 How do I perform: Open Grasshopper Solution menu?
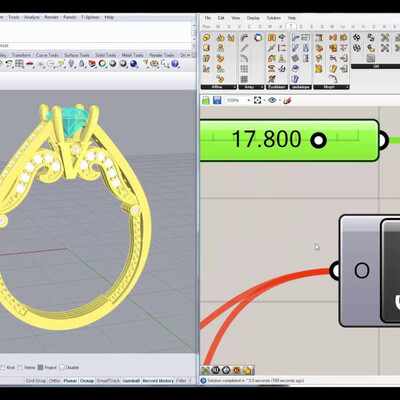pos(274,18)
